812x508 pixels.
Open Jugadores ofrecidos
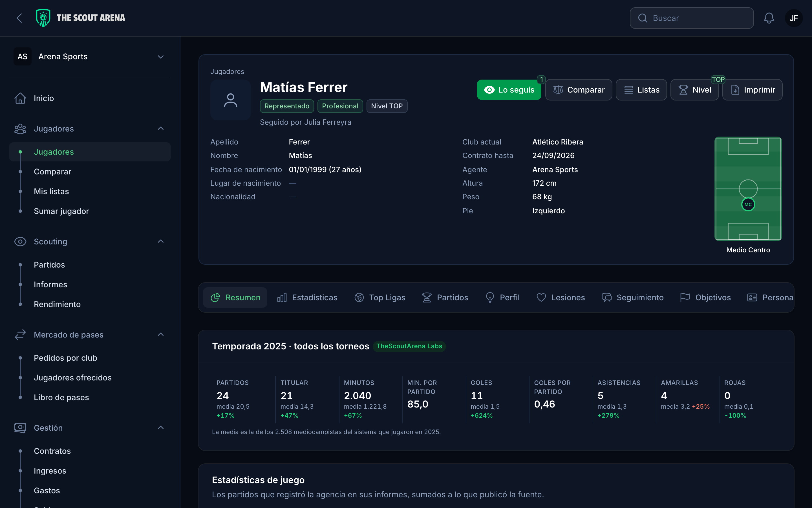(x=90, y=378)
